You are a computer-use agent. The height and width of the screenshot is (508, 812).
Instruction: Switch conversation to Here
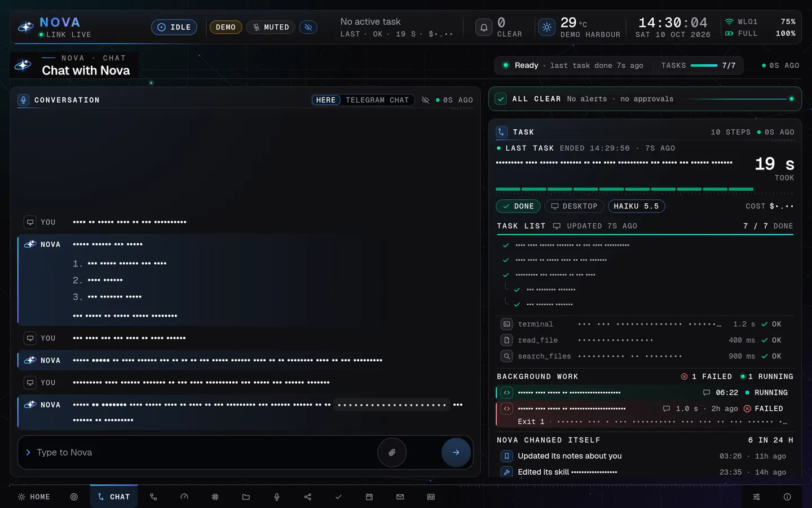pyautogui.click(x=326, y=100)
